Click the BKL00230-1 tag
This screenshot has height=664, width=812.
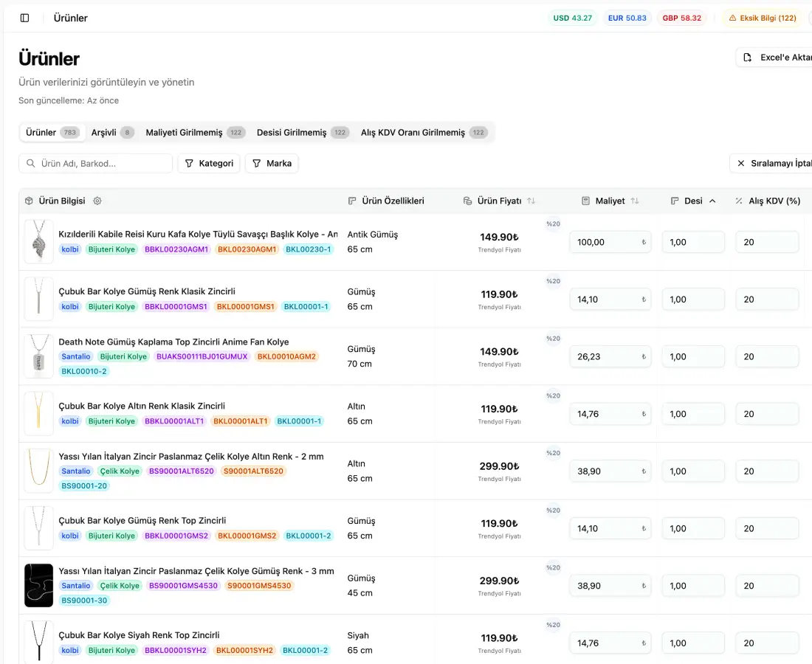coord(308,249)
